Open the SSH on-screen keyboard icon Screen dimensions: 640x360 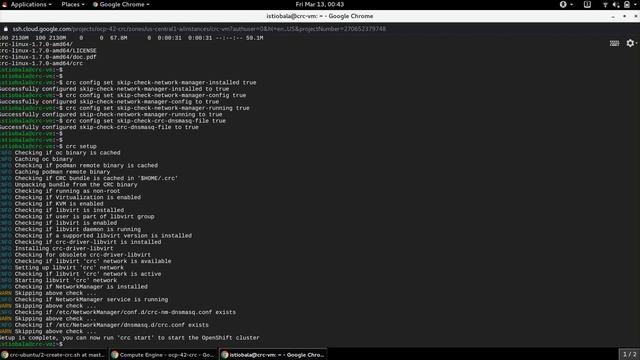coord(614,43)
